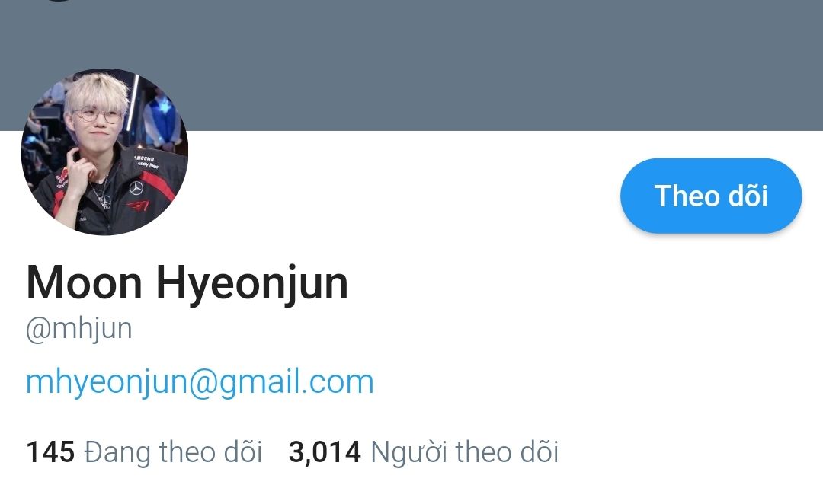Image resolution: width=823 pixels, height=504 pixels.
Task: Select the @mhjun username handle
Action: click(78, 330)
